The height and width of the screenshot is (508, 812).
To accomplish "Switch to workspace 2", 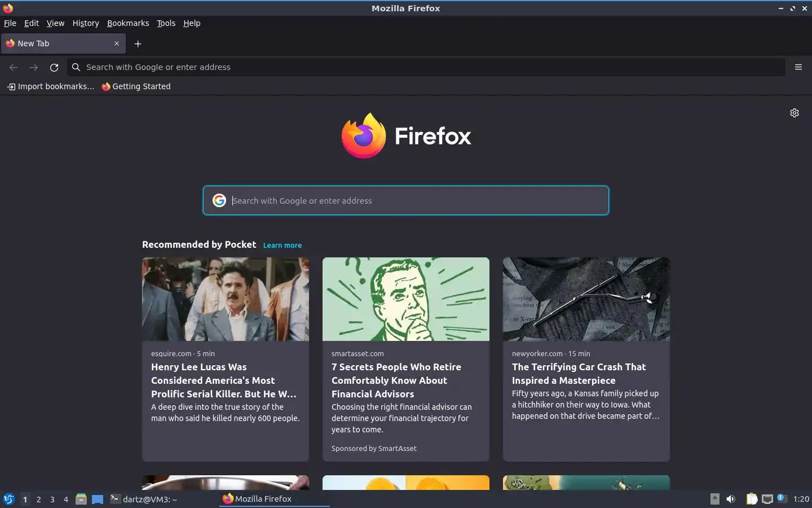I will click(x=38, y=499).
